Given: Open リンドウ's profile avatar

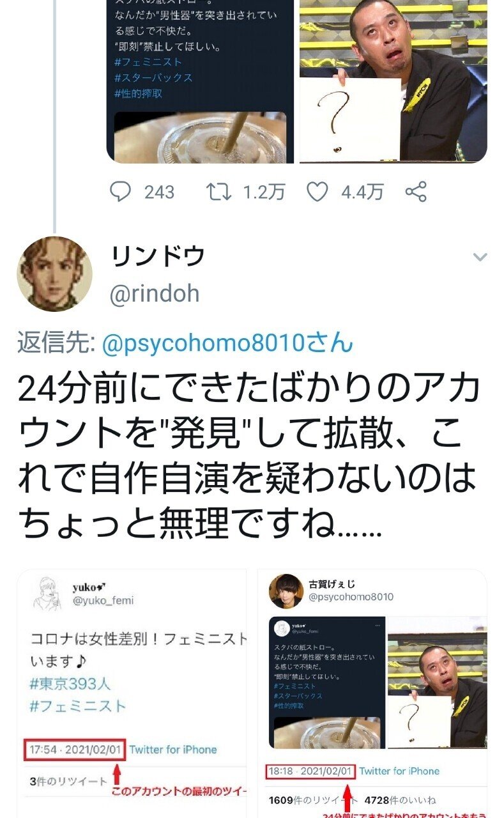Looking at the screenshot, I should click(x=54, y=274).
